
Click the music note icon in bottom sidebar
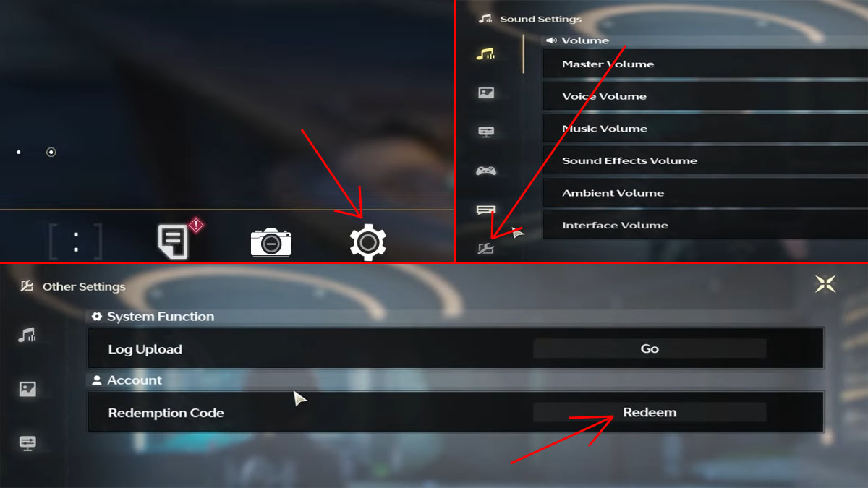click(x=27, y=335)
